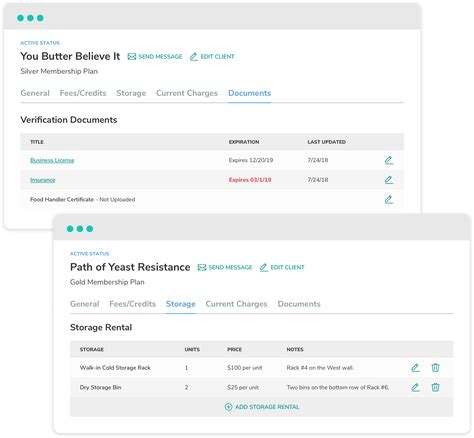Open Current Charges tab in Path of Yeast Resistance window
The width and height of the screenshot is (474, 438).
[237, 304]
